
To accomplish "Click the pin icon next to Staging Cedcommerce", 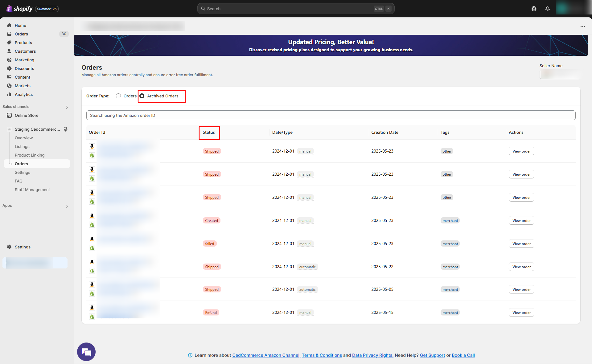I will (x=66, y=129).
